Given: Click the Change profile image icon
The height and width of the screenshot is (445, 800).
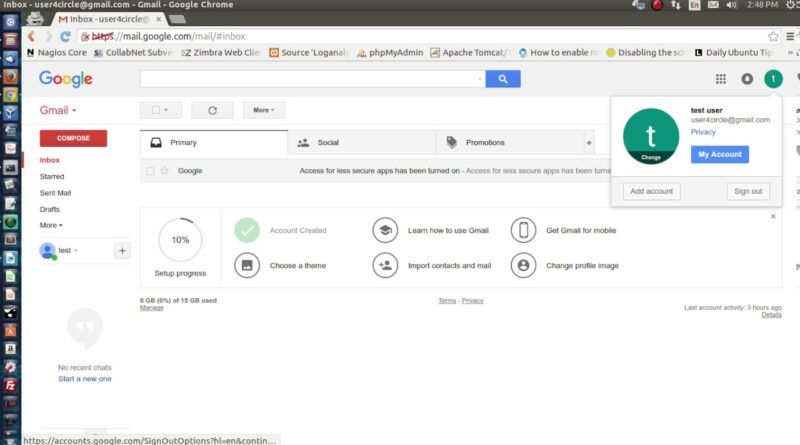Looking at the screenshot, I should (x=523, y=265).
